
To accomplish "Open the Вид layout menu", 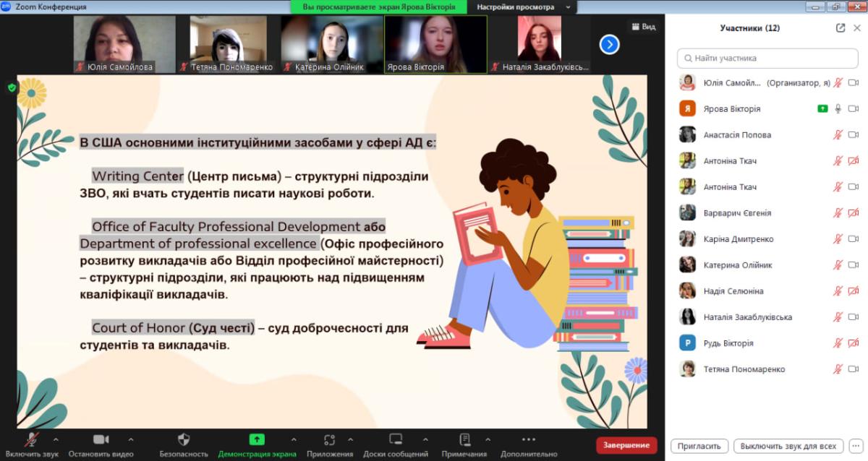I will (x=643, y=27).
